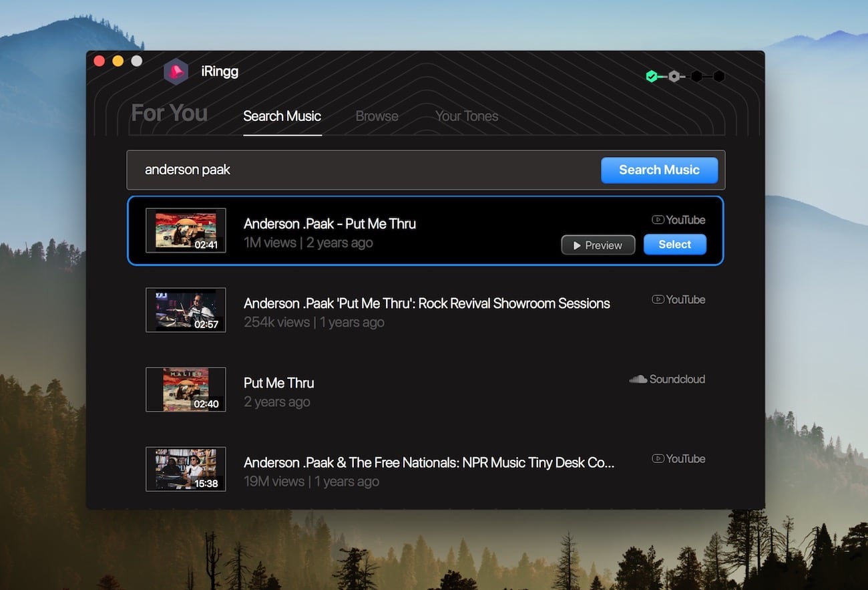Image resolution: width=868 pixels, height=590 pixels.
Task: Click '1M views | 2 years ago' text
Action: (x=308, y=243)
